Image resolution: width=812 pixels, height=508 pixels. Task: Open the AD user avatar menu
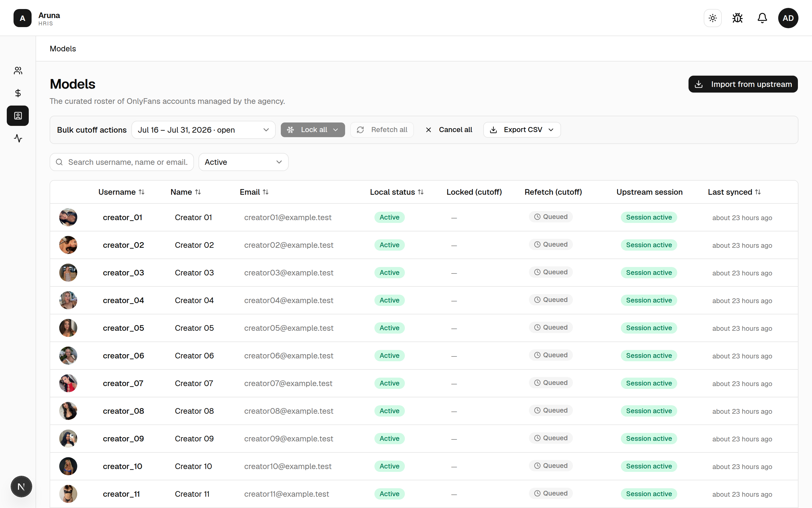788,18
